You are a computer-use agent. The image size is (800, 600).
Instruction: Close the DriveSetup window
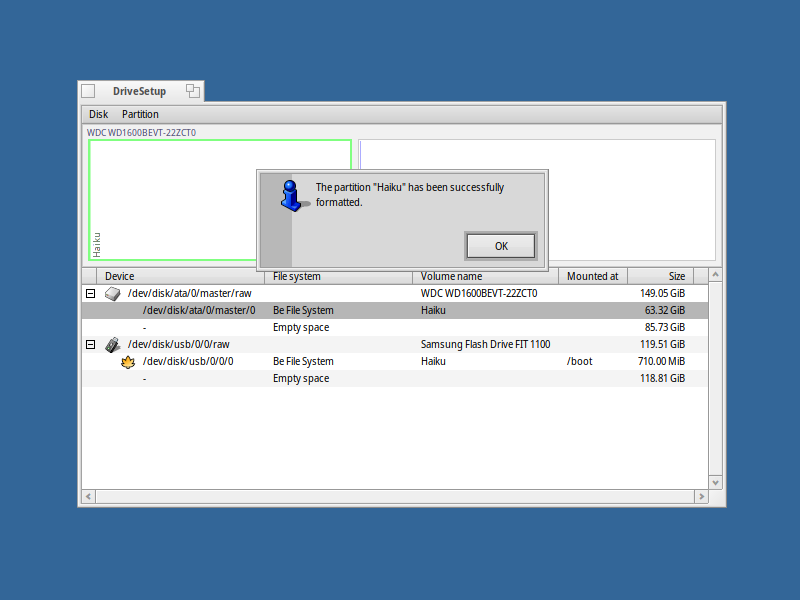click(x=88, y=91)
